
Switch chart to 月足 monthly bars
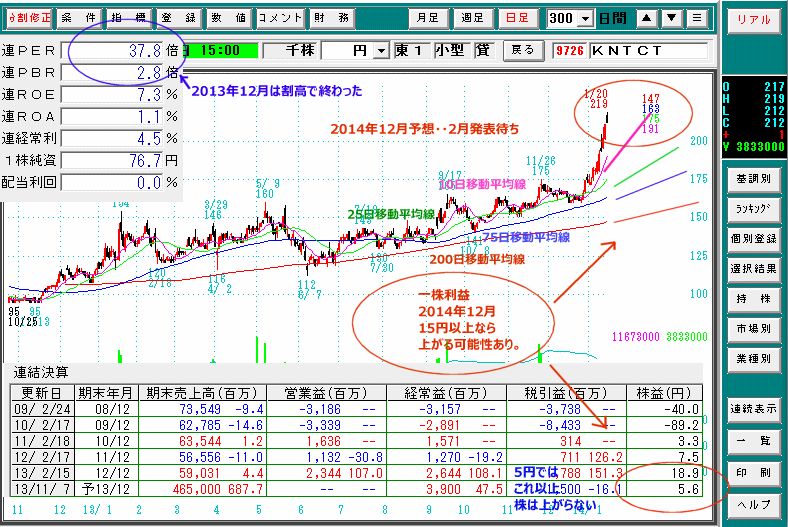tap(428, 19)
